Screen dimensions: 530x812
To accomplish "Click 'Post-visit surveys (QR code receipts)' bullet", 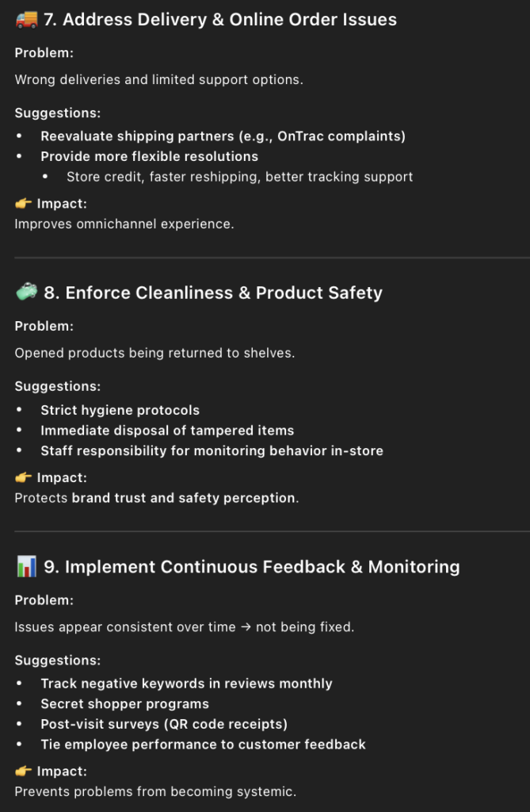I will pos(164,724).
